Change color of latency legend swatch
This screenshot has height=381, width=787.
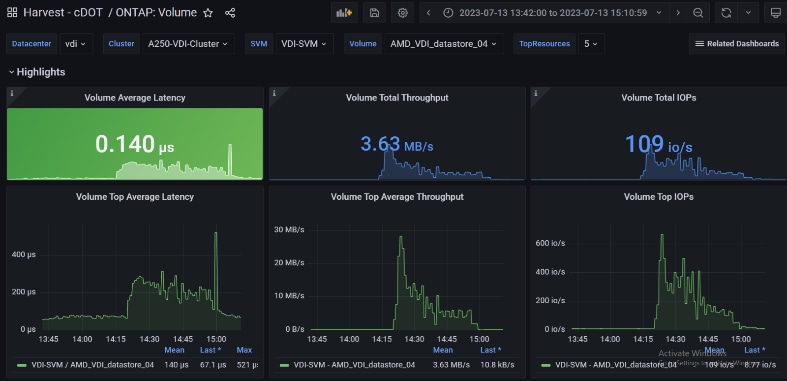click(x=22, y=365)
